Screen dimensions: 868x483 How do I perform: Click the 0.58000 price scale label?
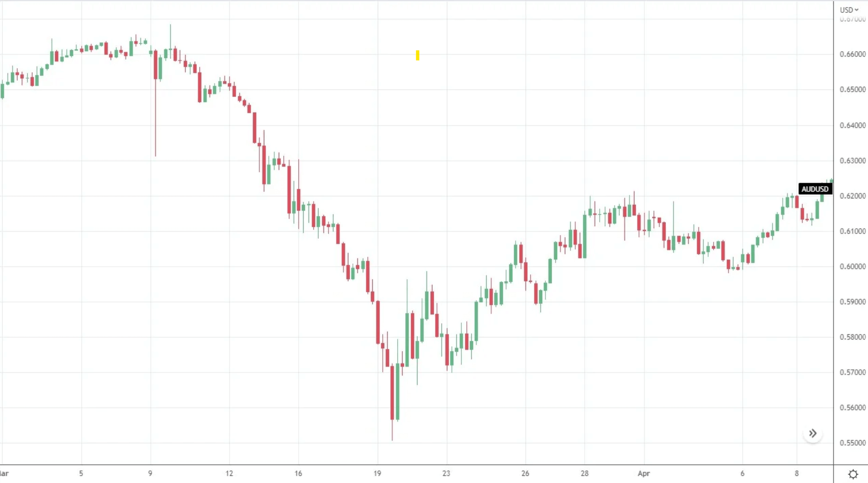[x=853, y=337]
